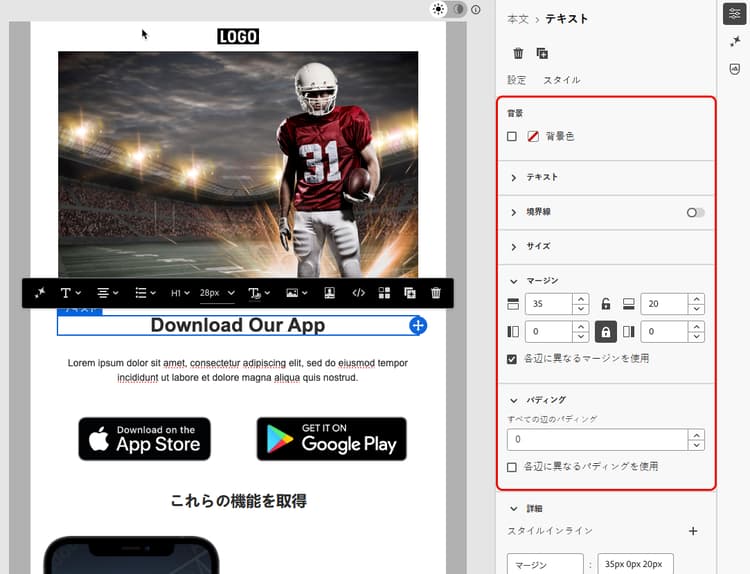Screen dimensions: 750x574
Task: Click the content blocks grid icon in toolbar
Action: click(x=384, y=293)
